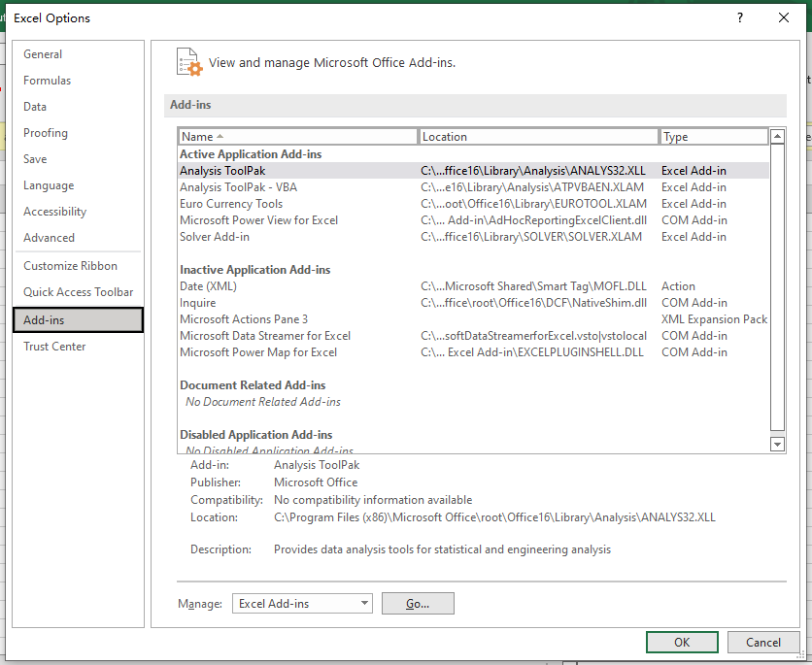Select the Solver Add-in row

pos(473,237)
